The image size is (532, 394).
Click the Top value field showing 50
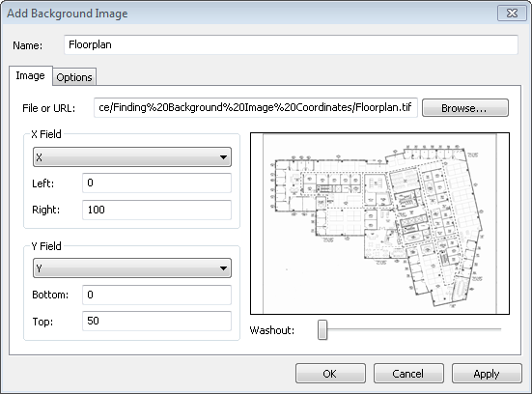coord(156,321)
